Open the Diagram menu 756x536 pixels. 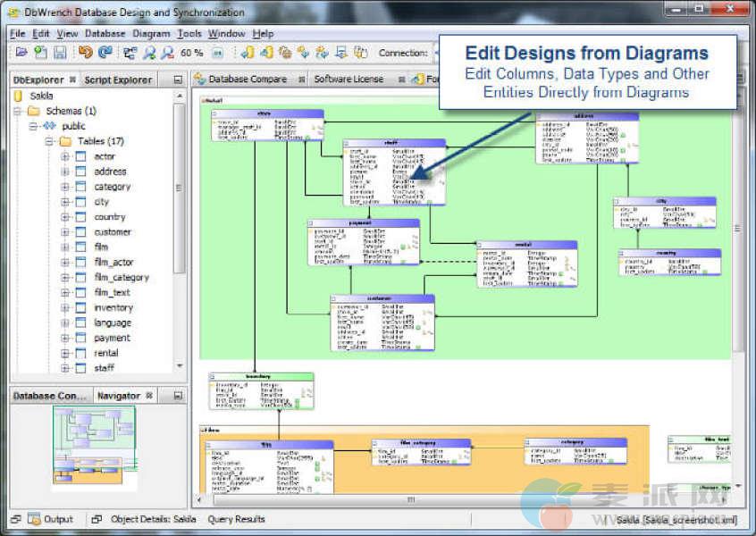pos(151,34)
